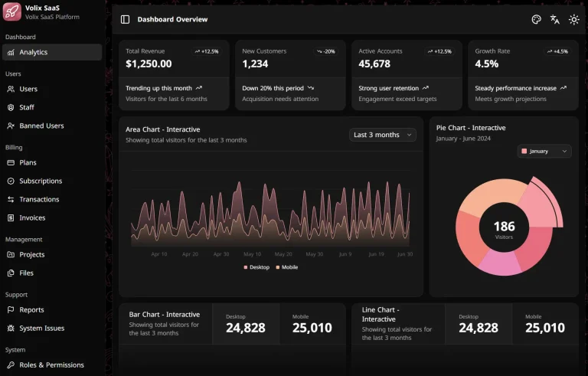Click the Plans card icon
Viewport: 588px width, 376px height.
tap(11, 163)
